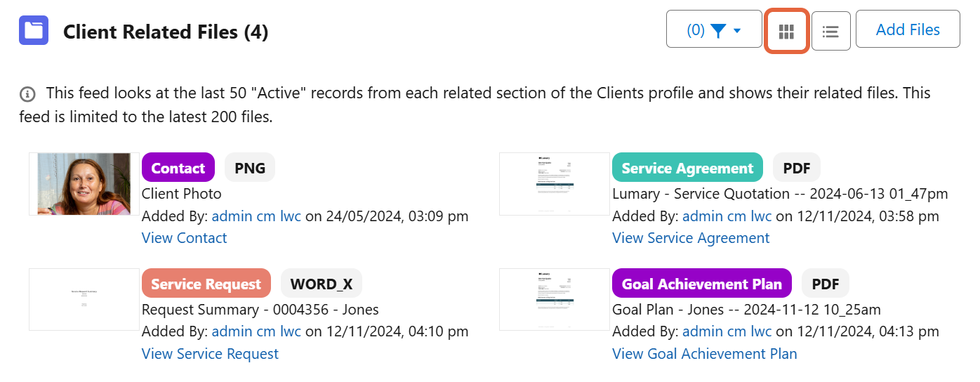This screenshot has width=980, height=382.
Task: Click the Add Files button
Action: pos(907,29)
